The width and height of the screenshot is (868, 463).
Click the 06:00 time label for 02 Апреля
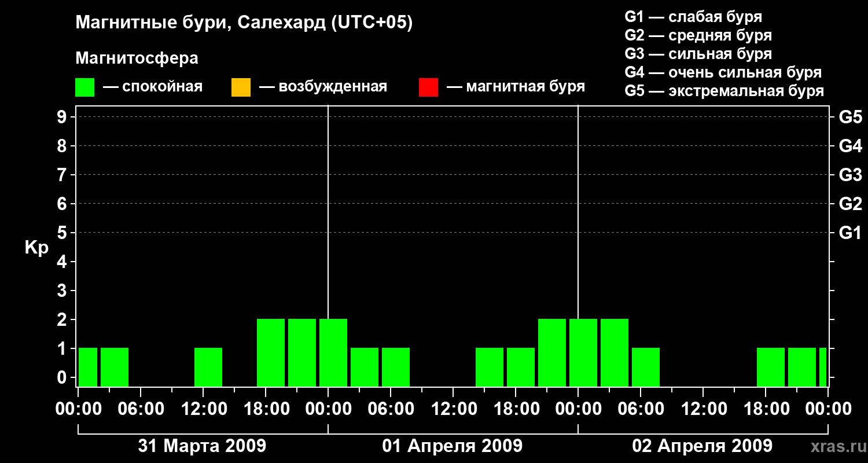point(641,409)
